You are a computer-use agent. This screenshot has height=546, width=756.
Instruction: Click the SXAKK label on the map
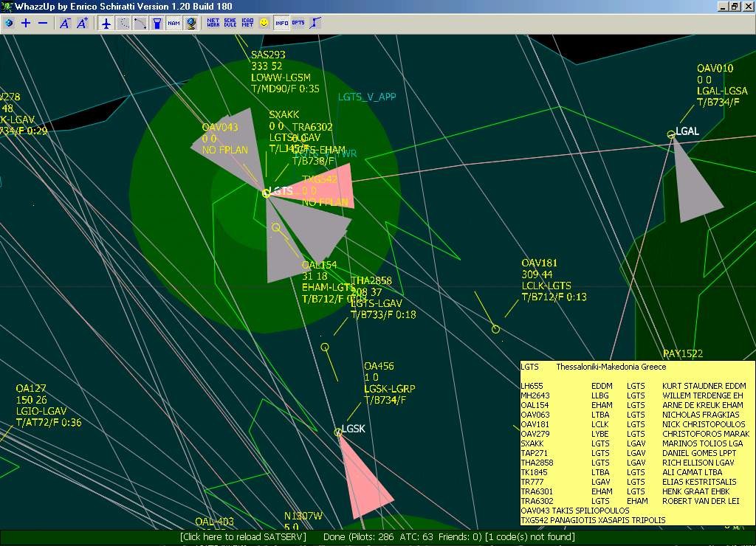(284, 114)
